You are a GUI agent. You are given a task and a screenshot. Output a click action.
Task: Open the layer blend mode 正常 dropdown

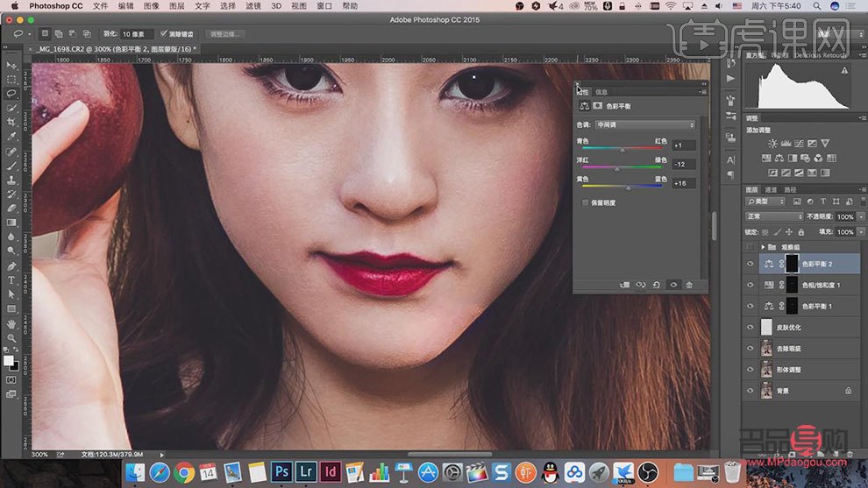[x=774, y=216]
